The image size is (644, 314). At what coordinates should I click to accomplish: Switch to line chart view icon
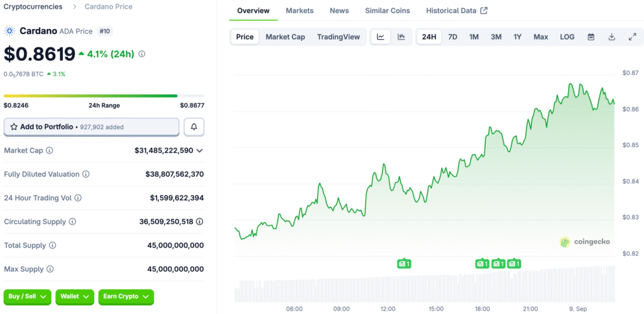coord(380,37)
